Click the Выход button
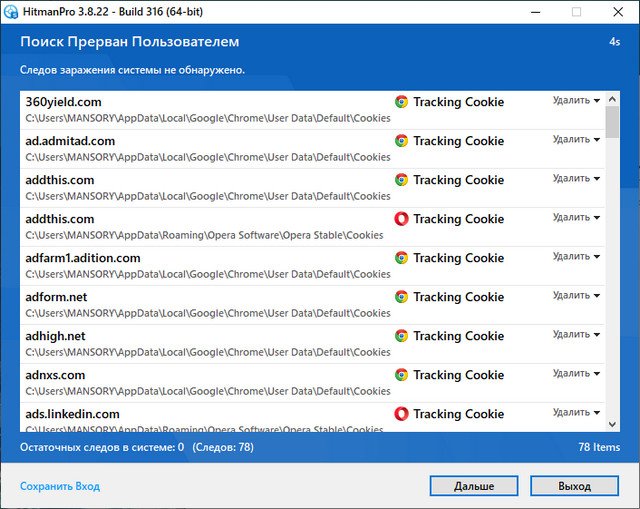640x509 pixels. pyautogui.click(x=574, y=486)
